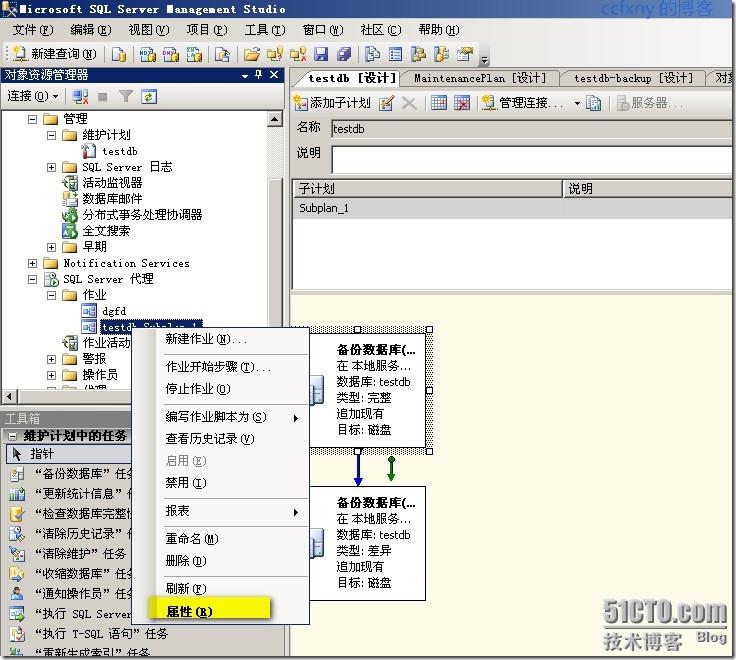
Task: Click the delete subplan X icon
Action: (x=409, y=103)
